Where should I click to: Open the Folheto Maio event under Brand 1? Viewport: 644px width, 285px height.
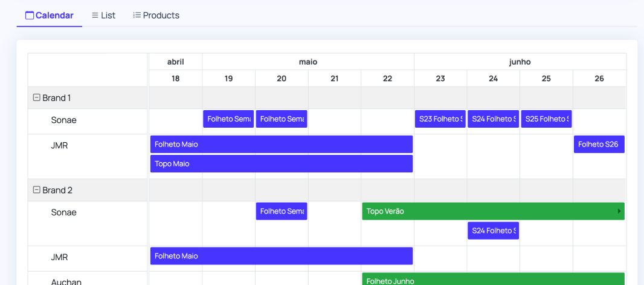click(x=281, y=144)
